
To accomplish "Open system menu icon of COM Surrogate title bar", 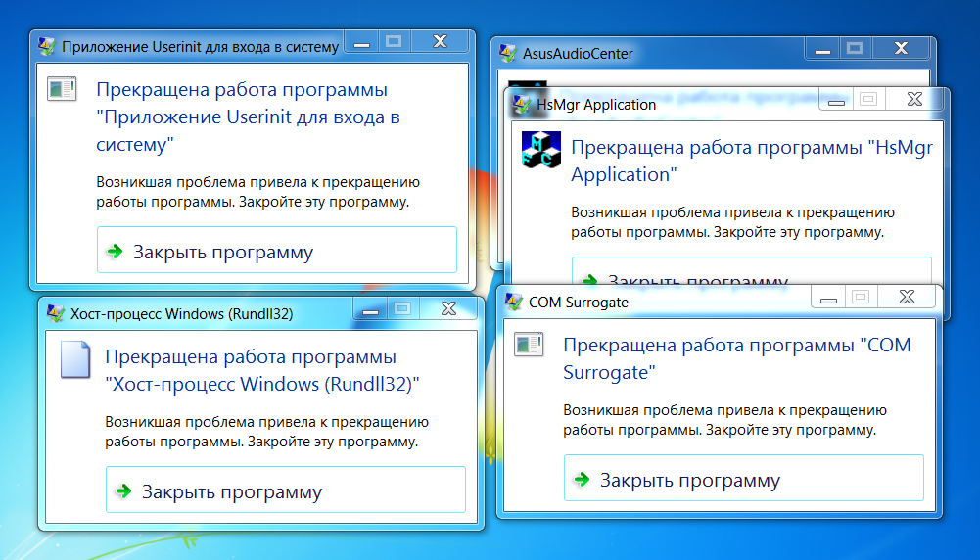I will tap(513, 302).
